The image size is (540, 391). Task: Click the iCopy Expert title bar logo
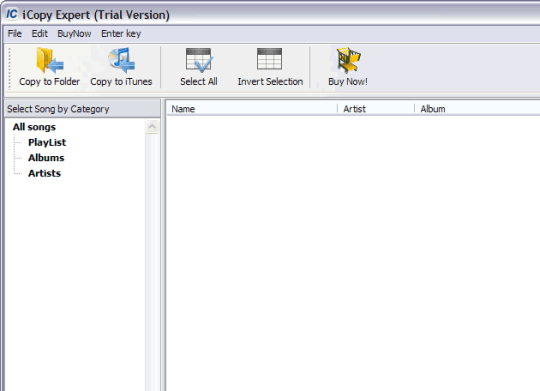[x=12, y=14]
